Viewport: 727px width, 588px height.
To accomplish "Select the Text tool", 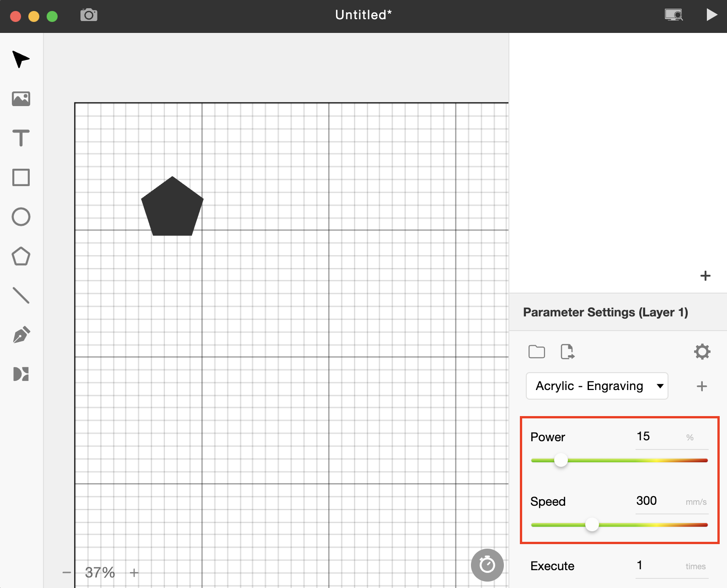I will pyautogui.click(x=21, y=138).
